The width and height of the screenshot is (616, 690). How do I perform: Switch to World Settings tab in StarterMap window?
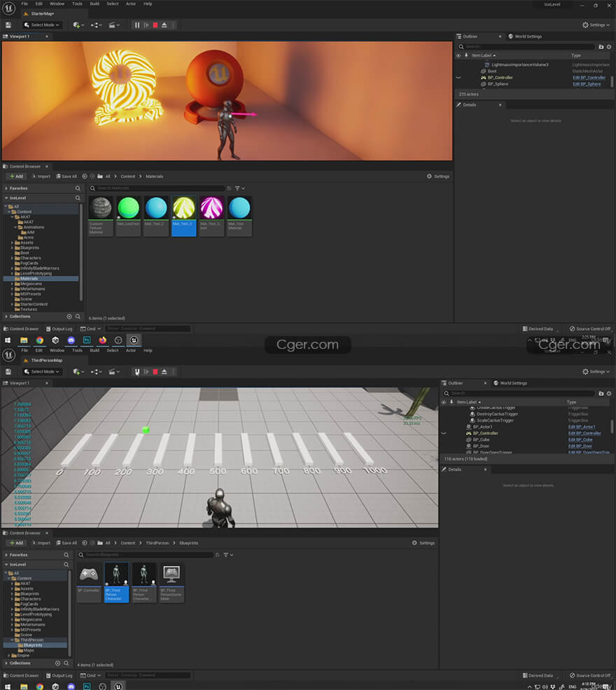(x=525, y=36)
